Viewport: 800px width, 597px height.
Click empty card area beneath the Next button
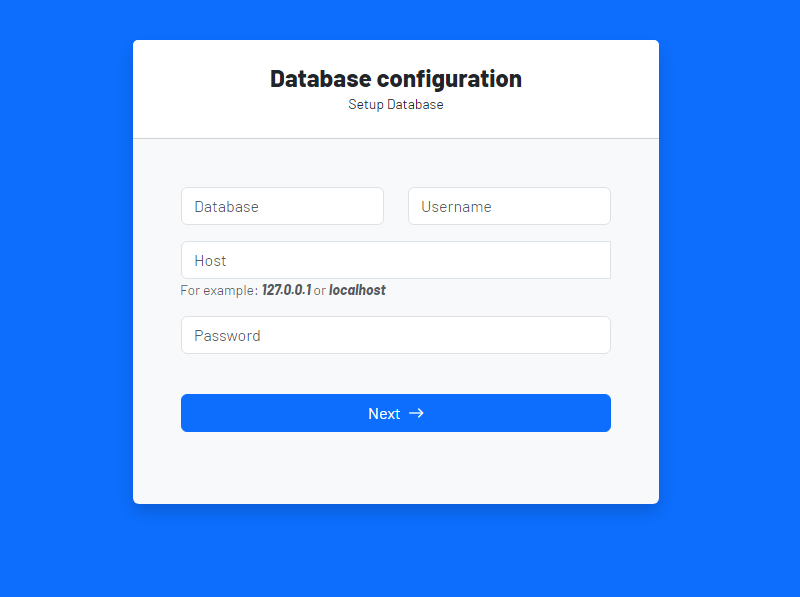point(395,468)
